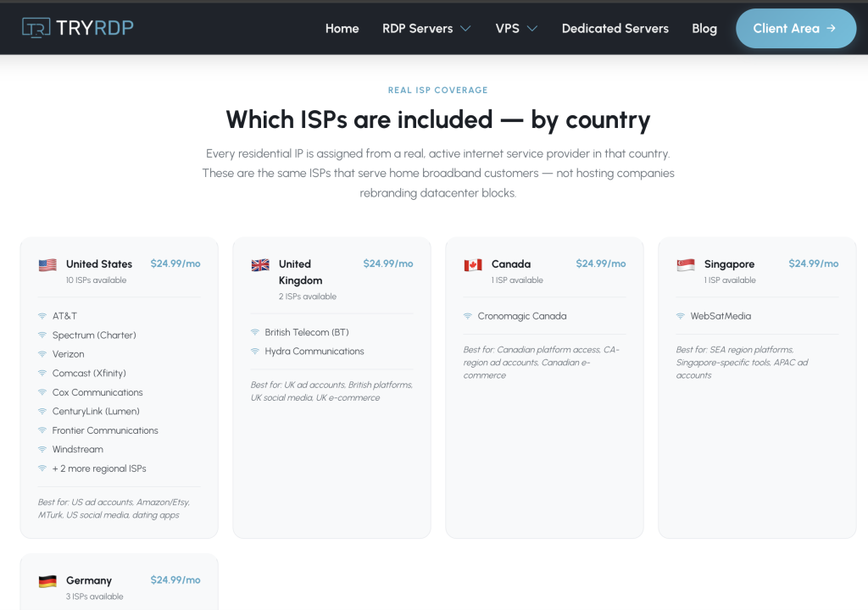Click '+ 2 more regional ISPs' text
868x610 pixels.
(99, 469)
